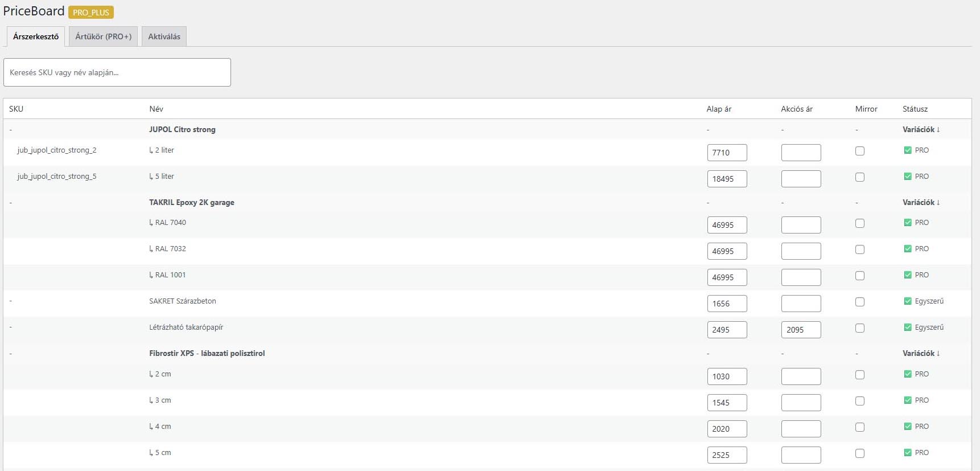Screen dimensions: 980x471
Task: Toggle Mirror checkbox for SAKRET Szárazbeton
Action: tap(859, 302)
